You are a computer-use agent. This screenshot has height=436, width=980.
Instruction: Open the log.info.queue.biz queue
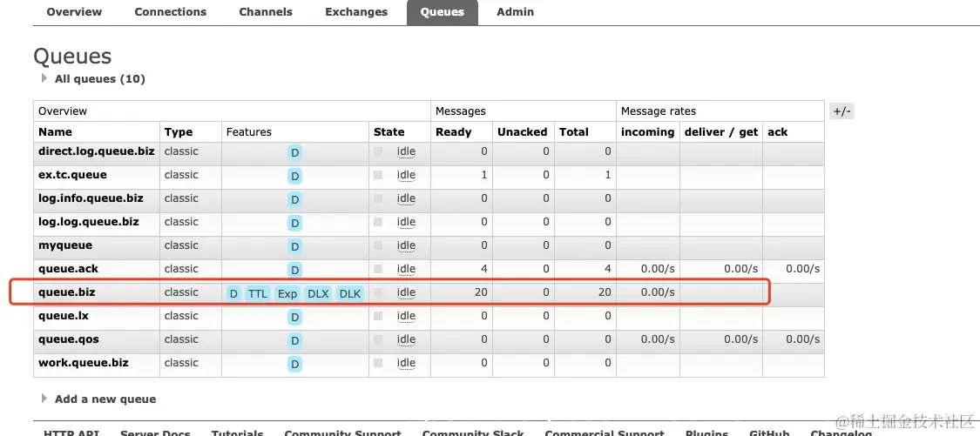coord(91,198)
